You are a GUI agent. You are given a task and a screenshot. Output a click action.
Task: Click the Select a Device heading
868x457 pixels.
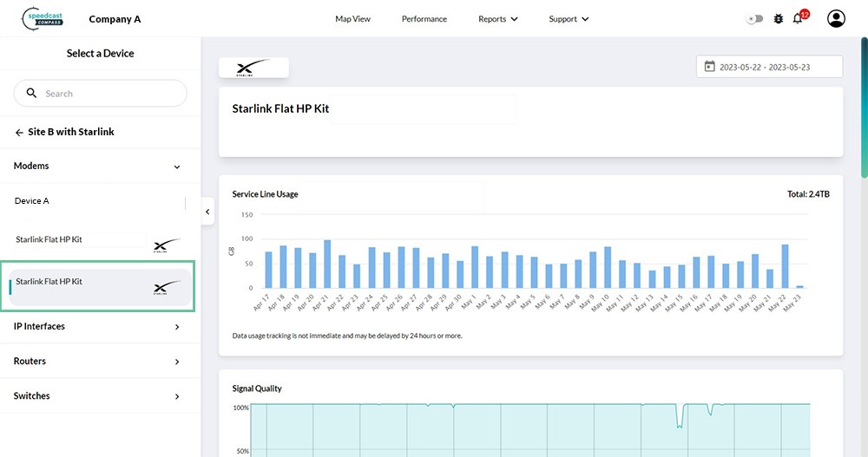pyautogui.click(x=100, y=53)
